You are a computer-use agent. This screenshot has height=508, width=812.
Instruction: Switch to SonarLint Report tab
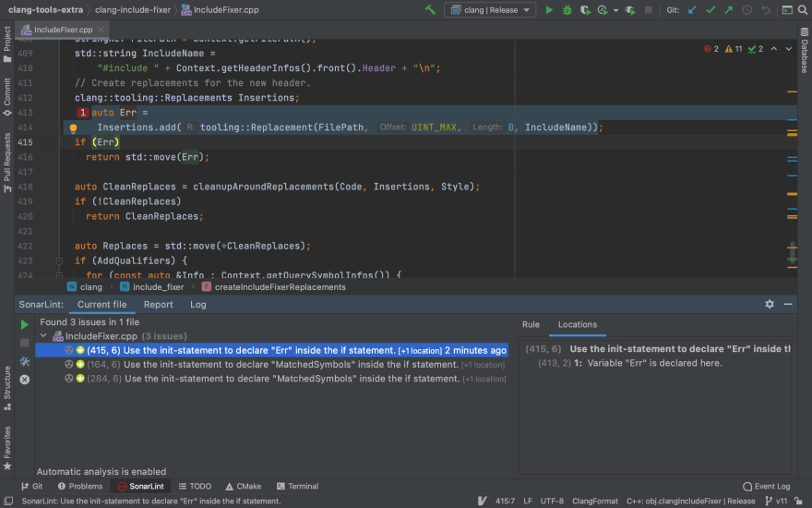point(159,304)
